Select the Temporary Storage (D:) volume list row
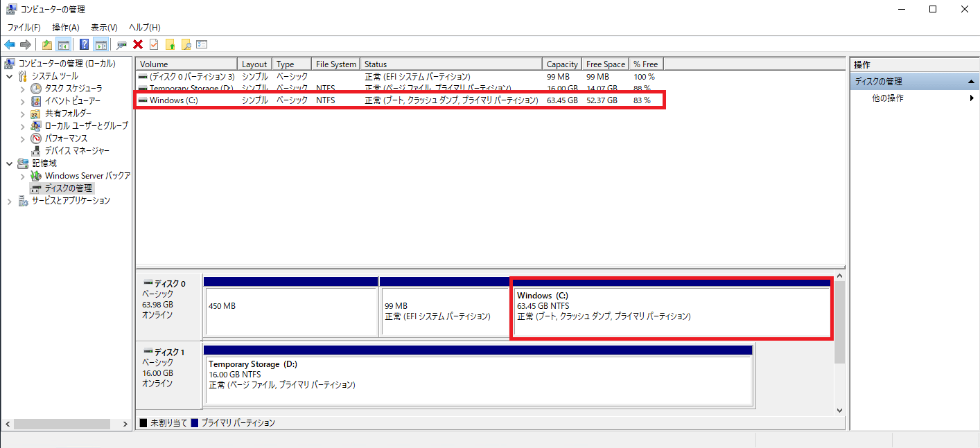The height and width of the screenshot is (448, 980). [401, 88]
